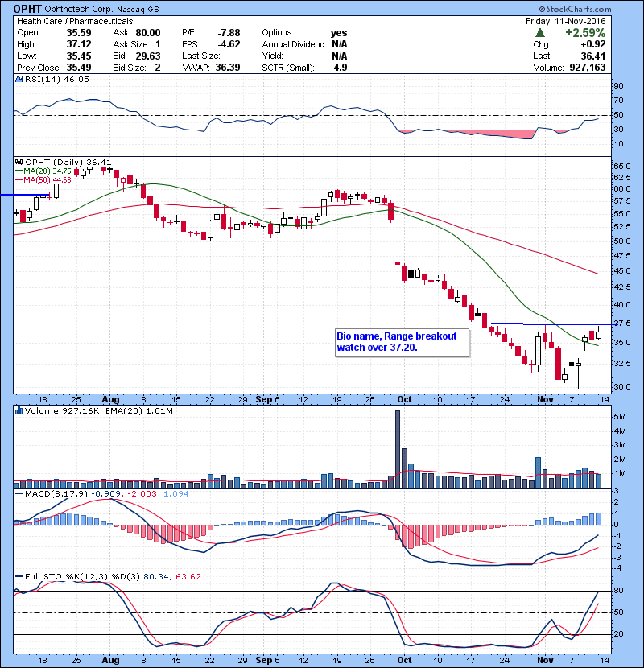Image resolution: width=644 pixels, height=668 pixels.
Task: Click the Aug label on price chart axis
Action: (x=110, y=400)
